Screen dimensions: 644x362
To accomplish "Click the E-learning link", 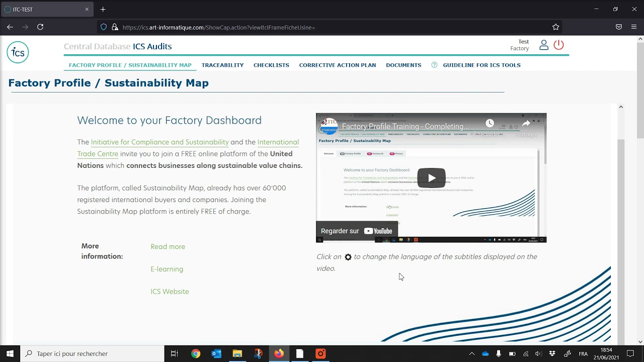I will point(167,269).
